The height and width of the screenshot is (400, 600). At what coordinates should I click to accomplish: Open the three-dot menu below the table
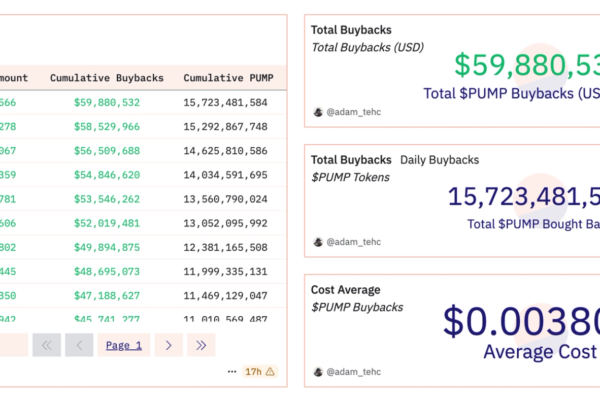point(232,371)
